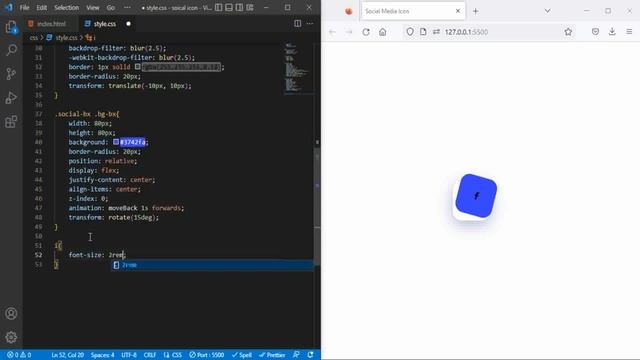This screenshot has height=360, width=640.
Task: Toggle the Spell checker status item
Action: pyautogui.click(x=242, y=355)
